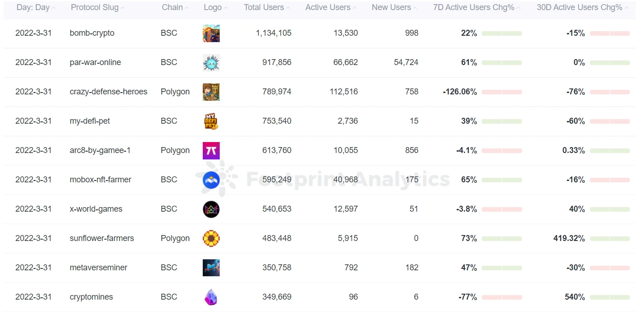
Task: Click the sunflower-farmers sunflower logo
Action: 211,239
